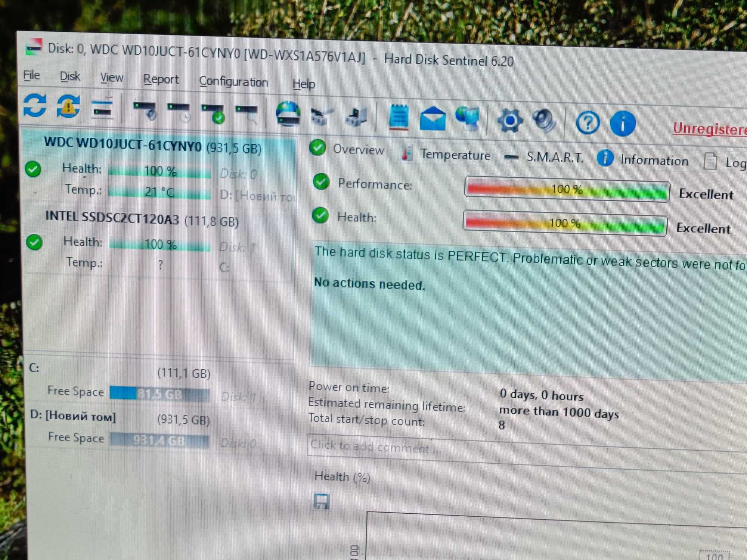
Task: Open help with the question mark icon
Action: click(588, 122)
